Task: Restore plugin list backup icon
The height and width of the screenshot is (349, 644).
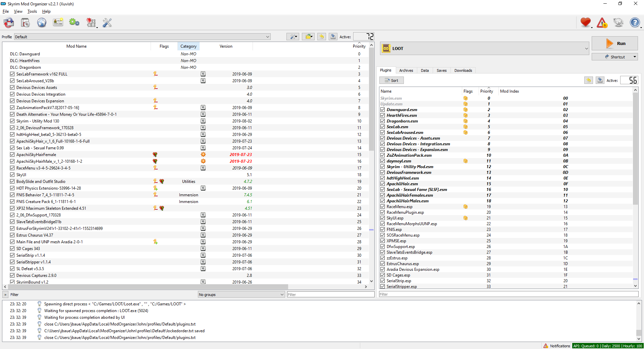Action: coord(589,80)
